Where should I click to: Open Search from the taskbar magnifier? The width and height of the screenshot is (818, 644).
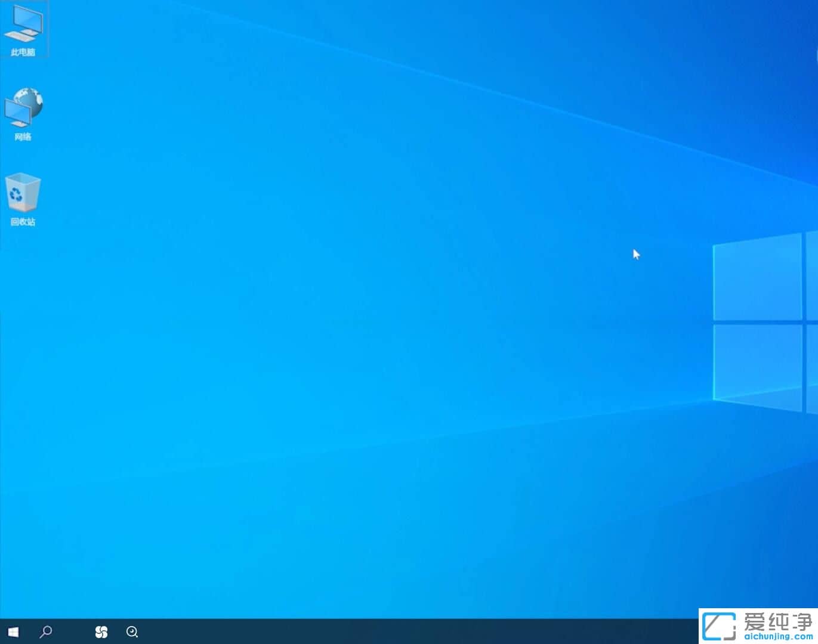[x=46, y=631]
